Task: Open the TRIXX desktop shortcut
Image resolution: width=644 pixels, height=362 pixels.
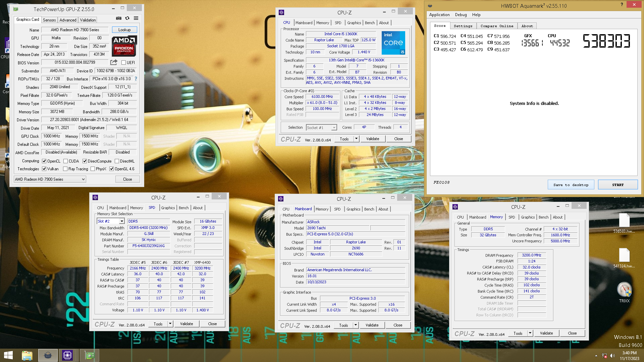Action: pos(624,292)
